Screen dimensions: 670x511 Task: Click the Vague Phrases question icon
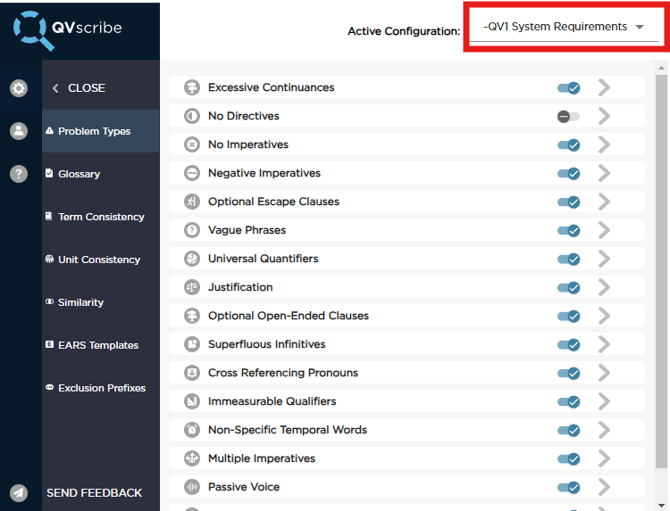pyautogui.click(x=192, y=230)
